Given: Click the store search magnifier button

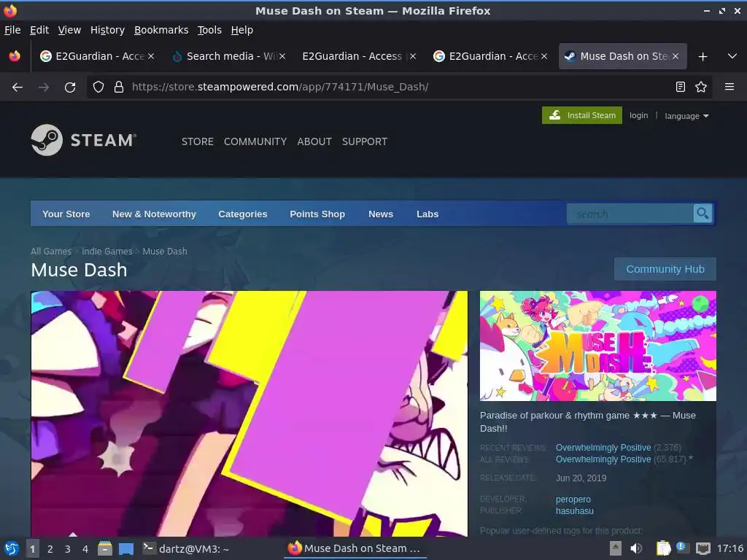Looking at the screenshot, I should pyautogui.click(x=703, y=214).
